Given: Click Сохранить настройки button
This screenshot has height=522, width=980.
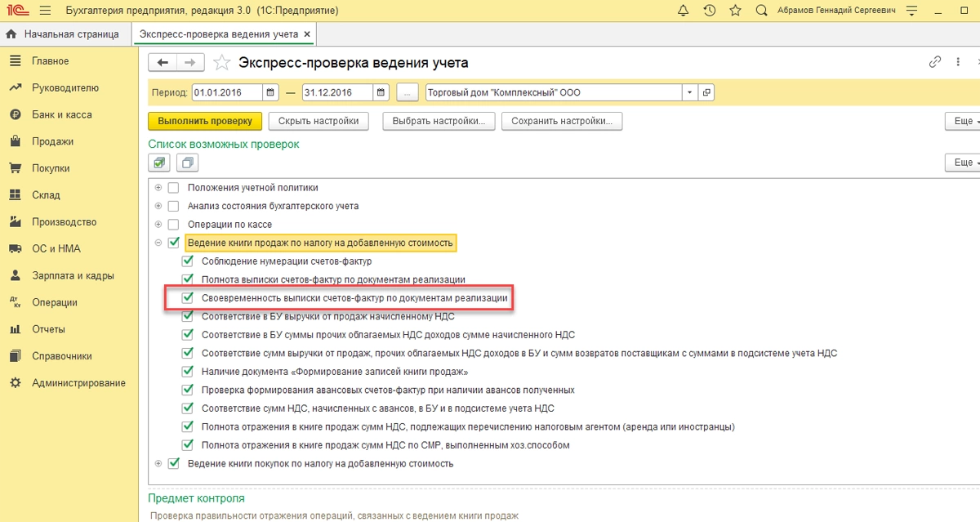Looking at the screenshot, I should (562, 121).
